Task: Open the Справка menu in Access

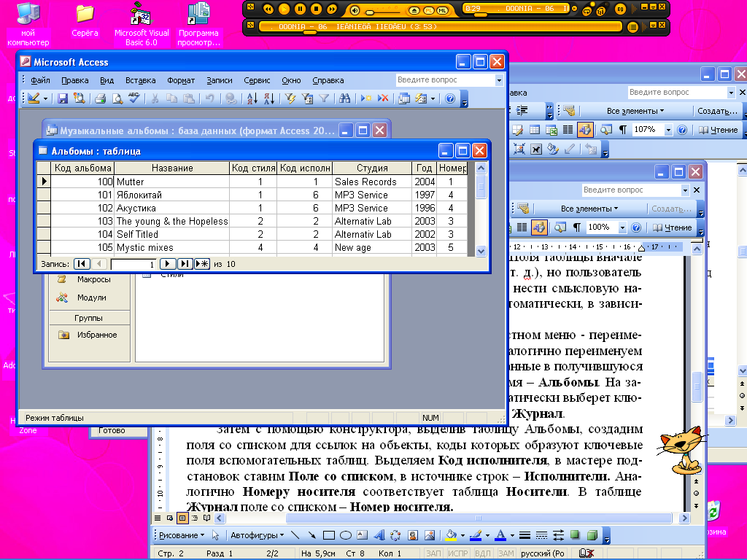Action: tap(328, 80)
